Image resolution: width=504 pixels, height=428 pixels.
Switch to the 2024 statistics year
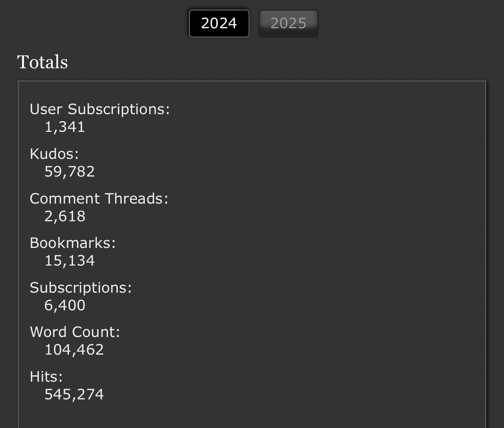219,24
